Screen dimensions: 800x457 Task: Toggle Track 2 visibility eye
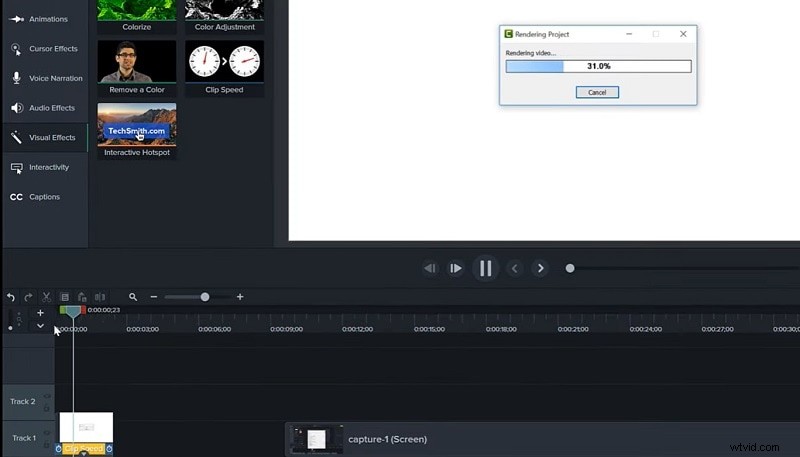(47, 396)
